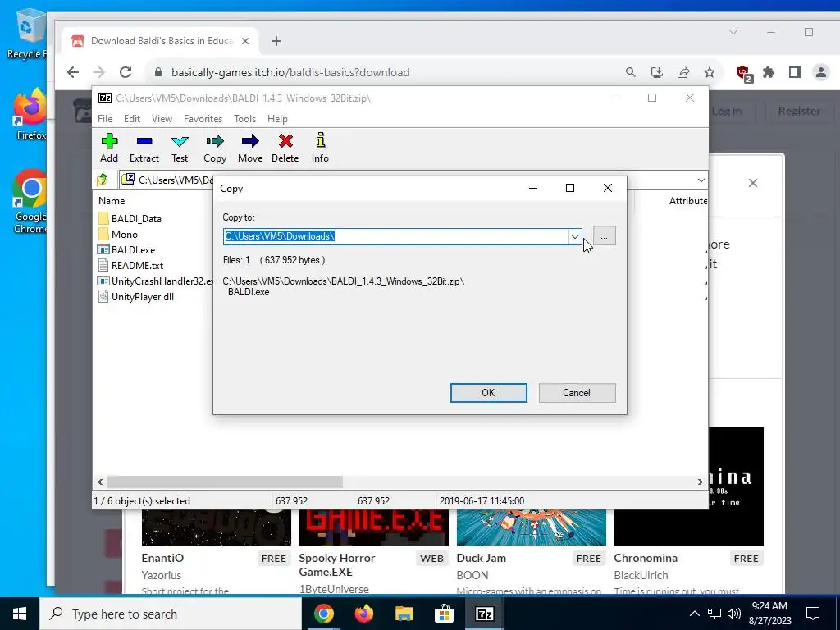
Task: Open a new Chrome tab
Action: click(276, 41)
